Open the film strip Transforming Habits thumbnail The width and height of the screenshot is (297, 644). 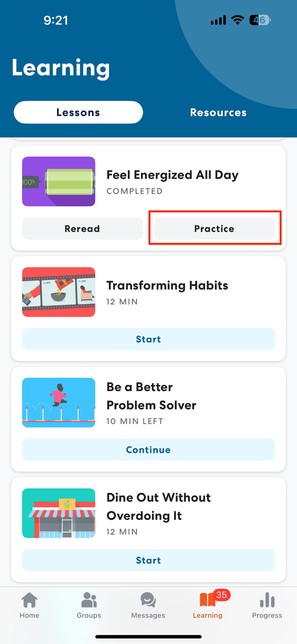pyautogui.click(x=59, y=292)
